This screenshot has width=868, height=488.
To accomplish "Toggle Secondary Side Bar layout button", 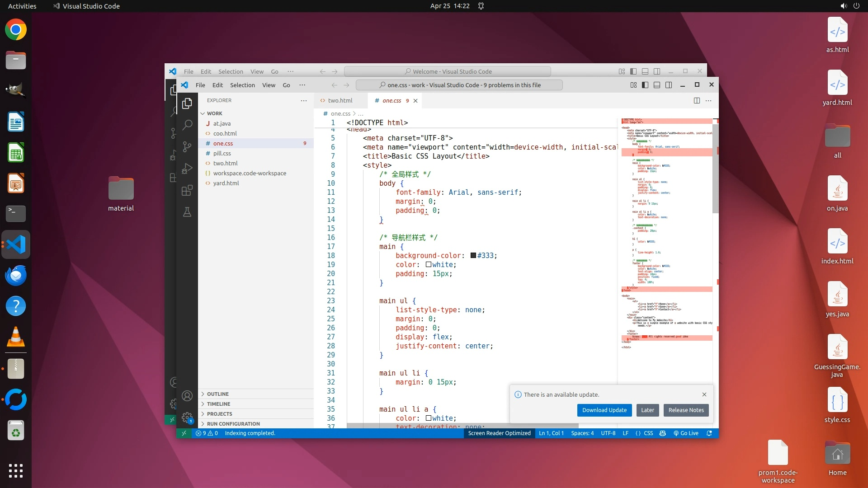I will 669,85.
